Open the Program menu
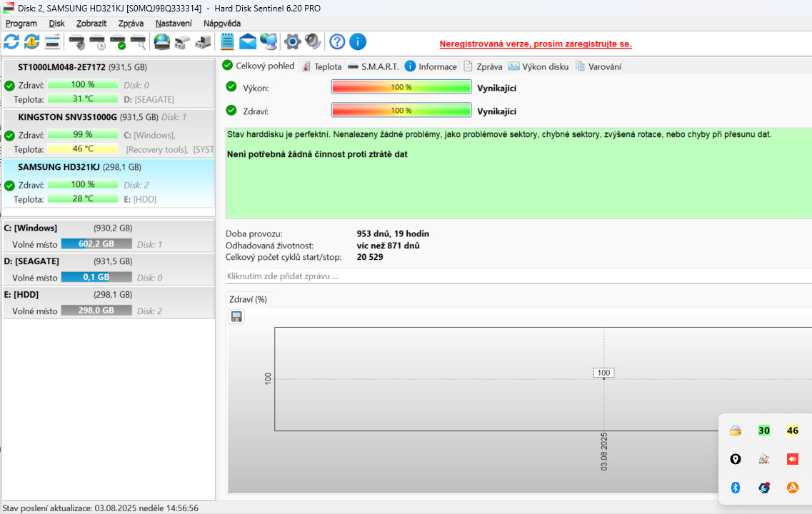 21,24
